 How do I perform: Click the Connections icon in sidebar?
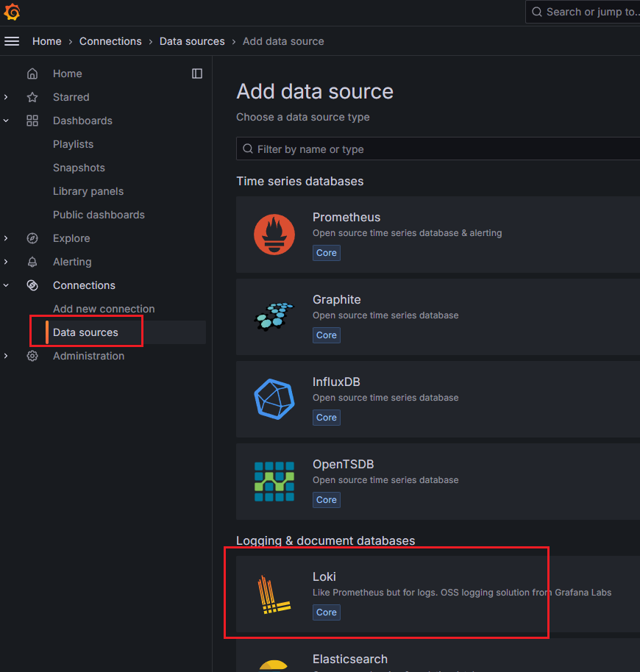[32, 285]
